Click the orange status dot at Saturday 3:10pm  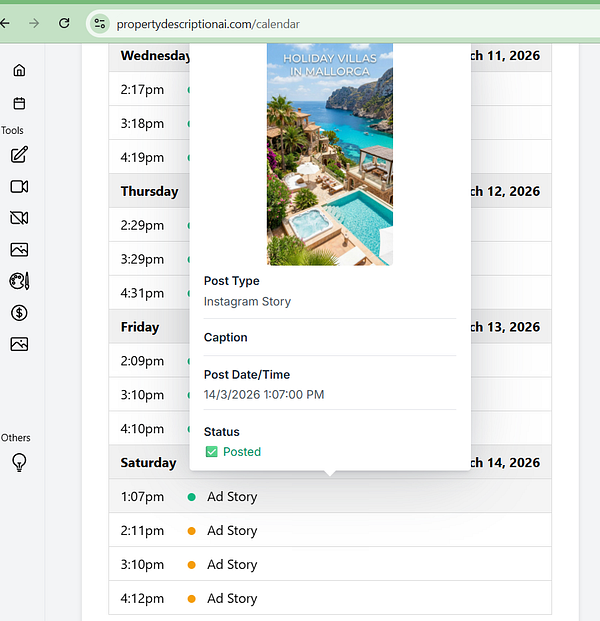pos(191,565)
